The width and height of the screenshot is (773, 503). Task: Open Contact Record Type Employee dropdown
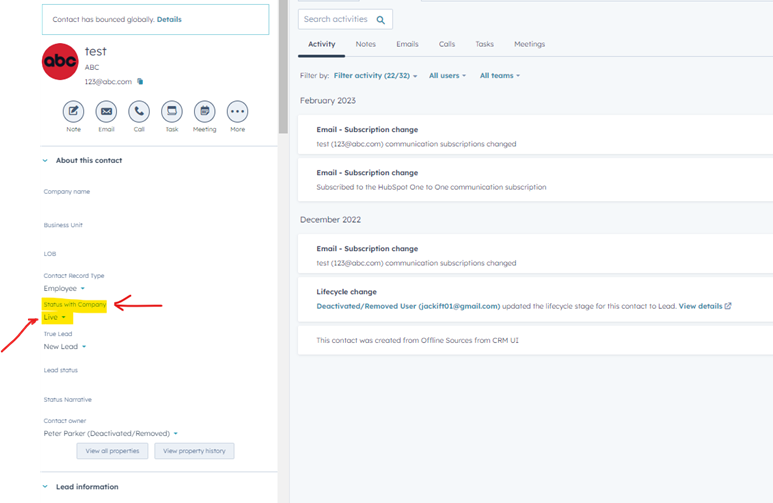[64, 288]
